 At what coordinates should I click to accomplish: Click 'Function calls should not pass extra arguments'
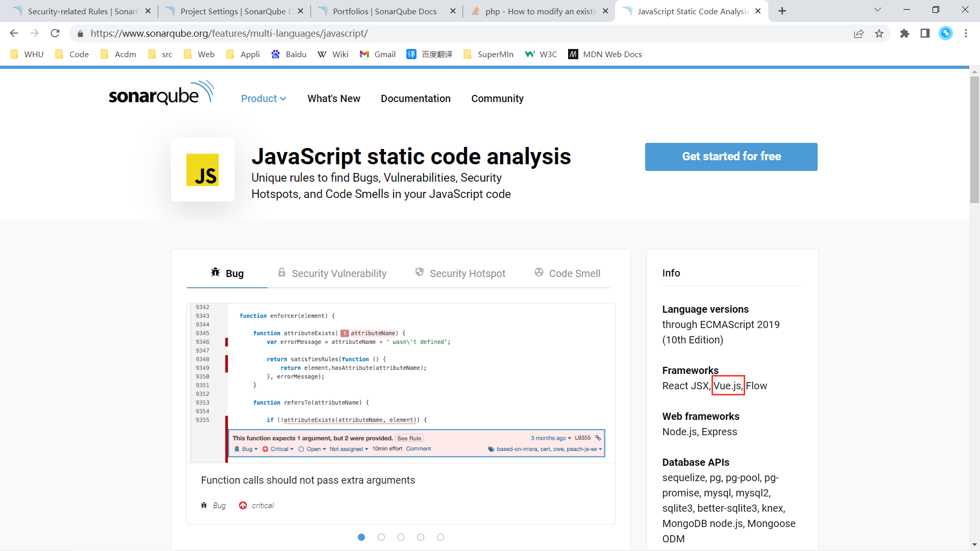point(308,480)
